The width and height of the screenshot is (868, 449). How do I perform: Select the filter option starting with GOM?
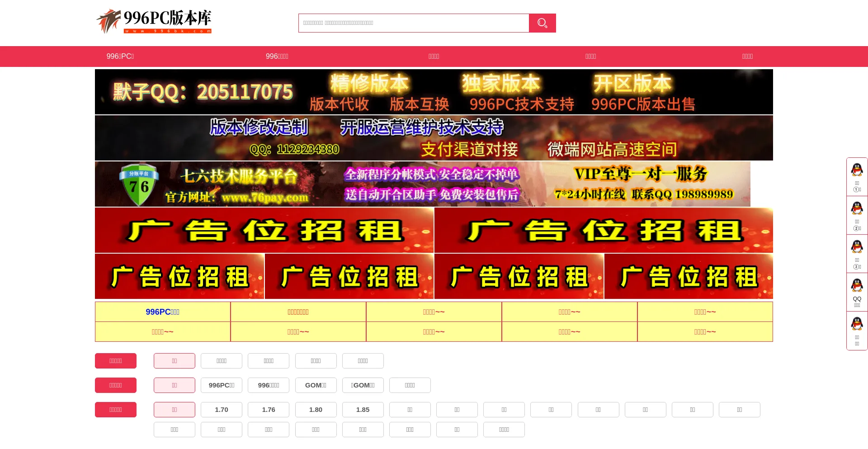[316, 385]
